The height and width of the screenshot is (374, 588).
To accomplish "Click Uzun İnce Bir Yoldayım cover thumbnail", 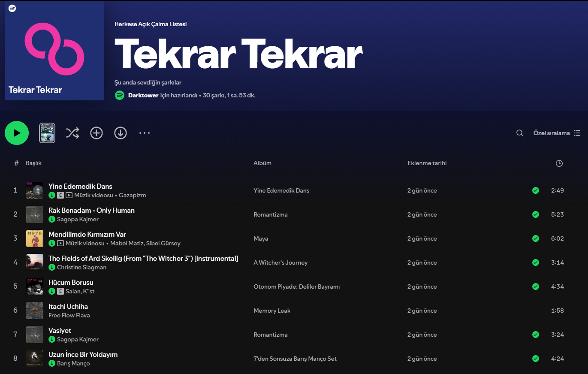I will pos(35,359).
